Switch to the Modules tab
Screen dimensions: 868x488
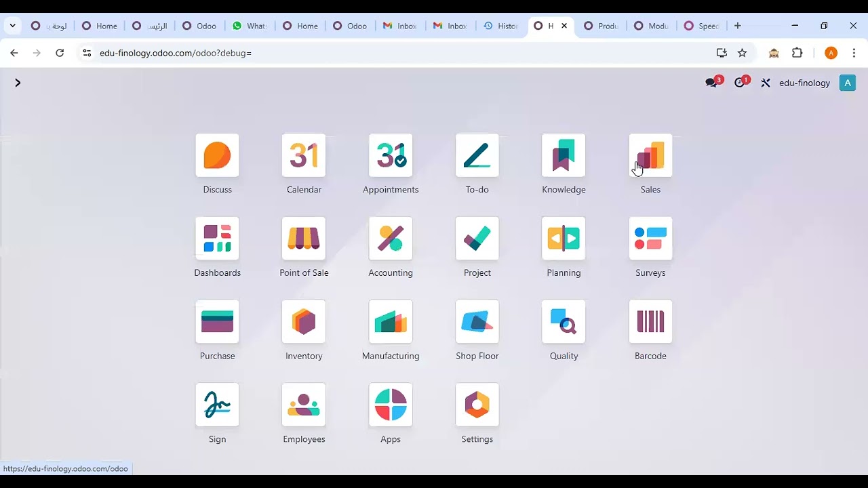651,26
